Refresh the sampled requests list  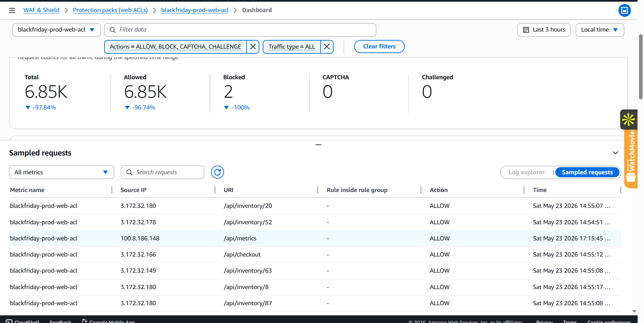(x=217, y=172)
